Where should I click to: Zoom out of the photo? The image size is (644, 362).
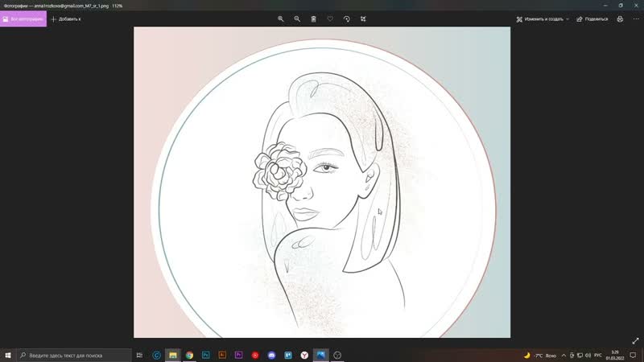(297, 19)
